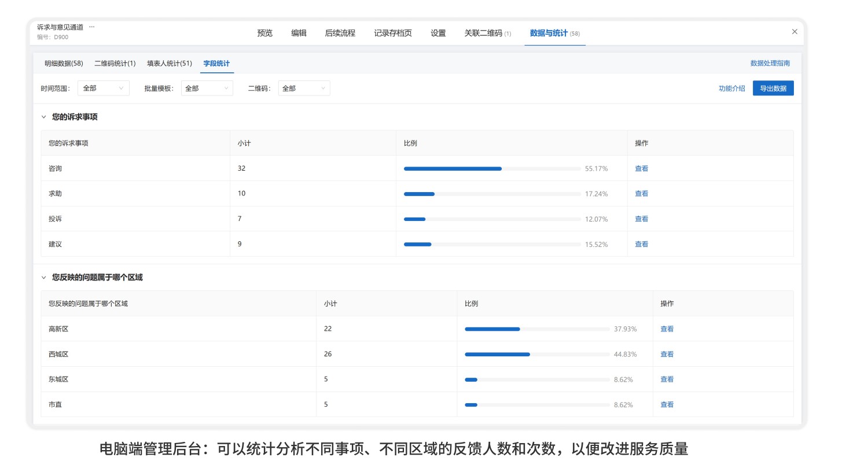Expand the 批量模板 dropdown
The height and width of the screenshot is (472, 868).
207,89
